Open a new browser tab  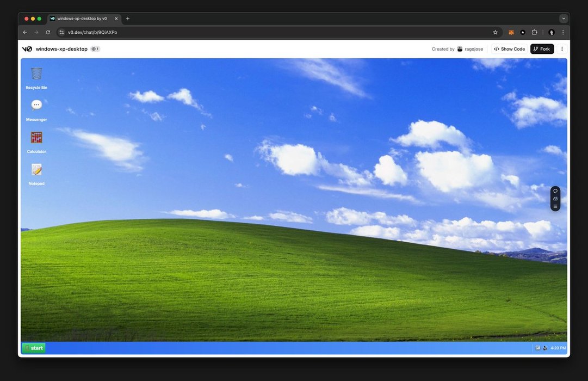pos(127,19)
